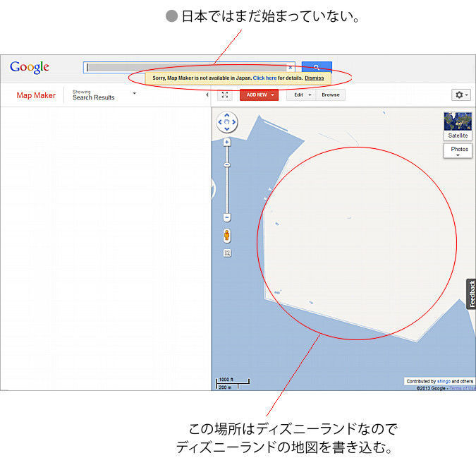
Task: Open the 'Click here' details link
Action: pyautogui.click(x=264, y=78)
